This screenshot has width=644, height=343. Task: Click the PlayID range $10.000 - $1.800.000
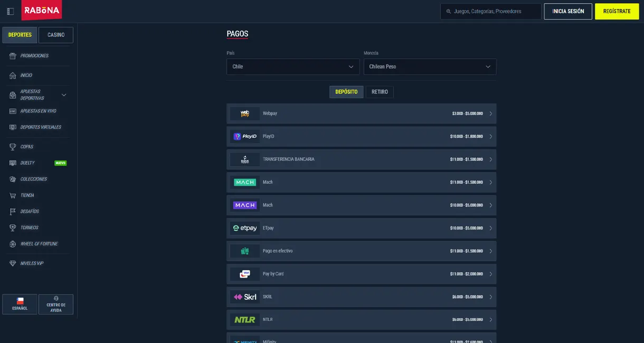[466, 136]
